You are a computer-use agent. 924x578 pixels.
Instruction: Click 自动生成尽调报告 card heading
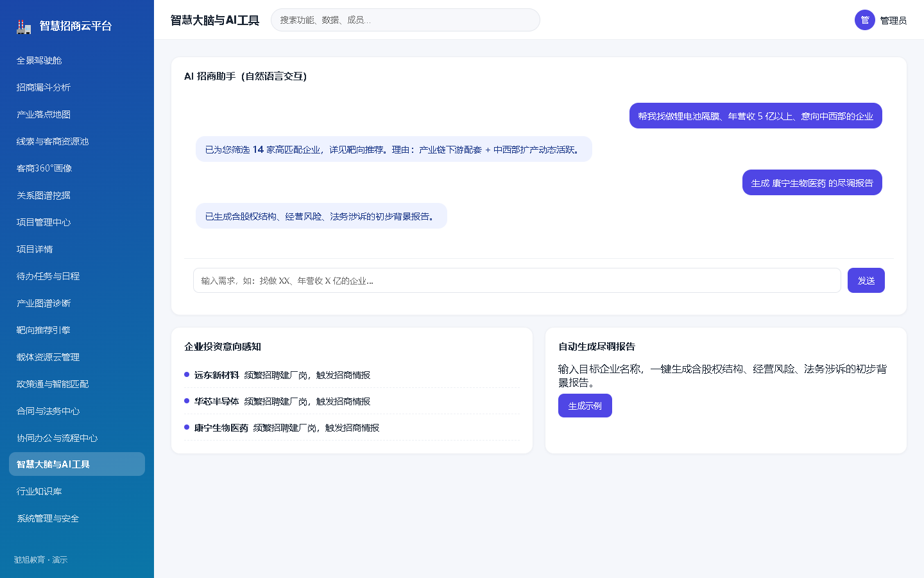(x=597, y=347)
